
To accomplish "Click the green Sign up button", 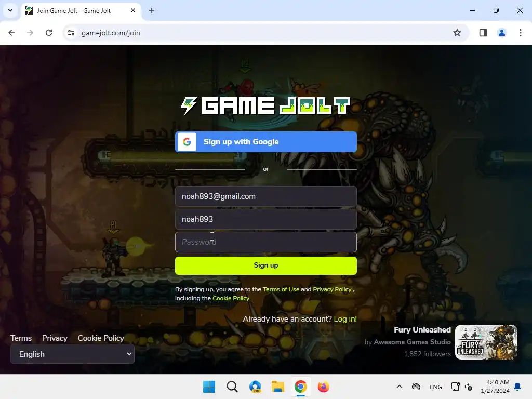I will [x=265, y=265].
